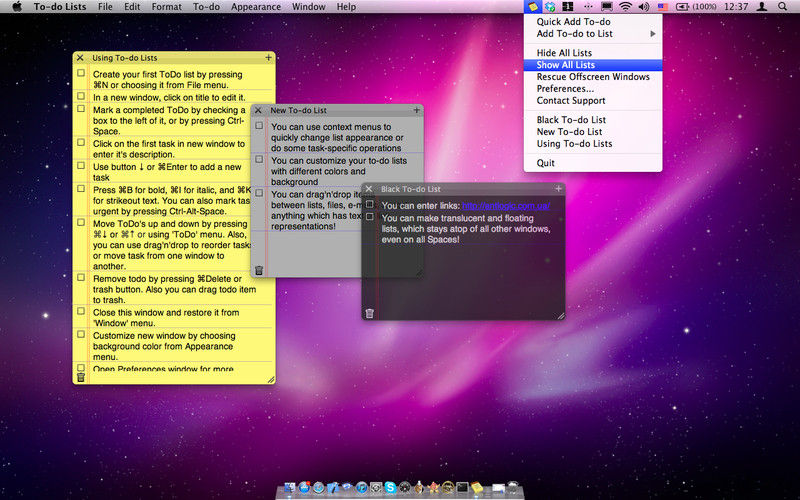This screenshot has height=500, width=800.
Task: Open Skype from the Dock
Action: pos(390,487)
